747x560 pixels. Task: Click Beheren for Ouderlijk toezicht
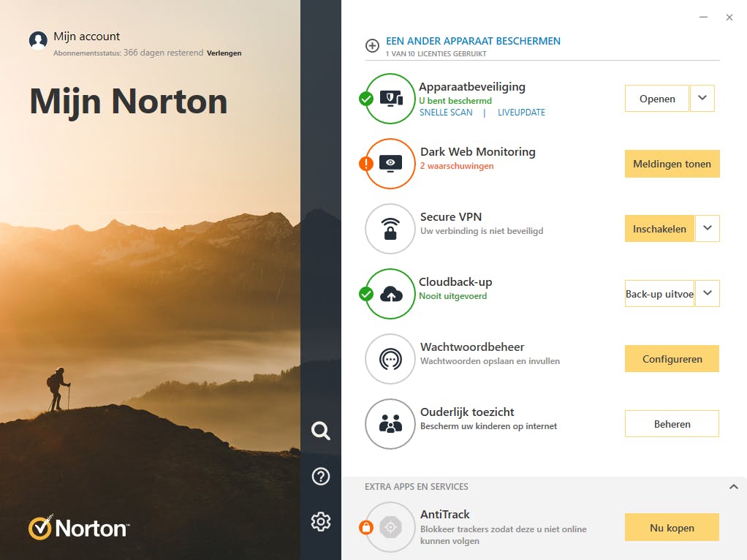pos(672,424)
